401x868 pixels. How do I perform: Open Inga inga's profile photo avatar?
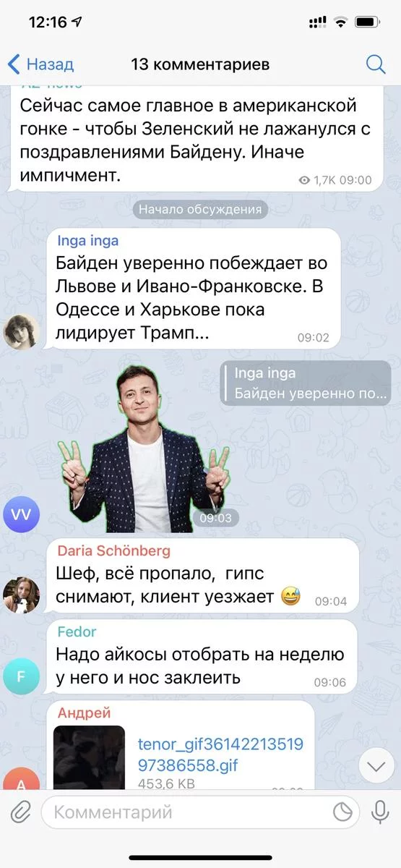[x=21, y=331]
